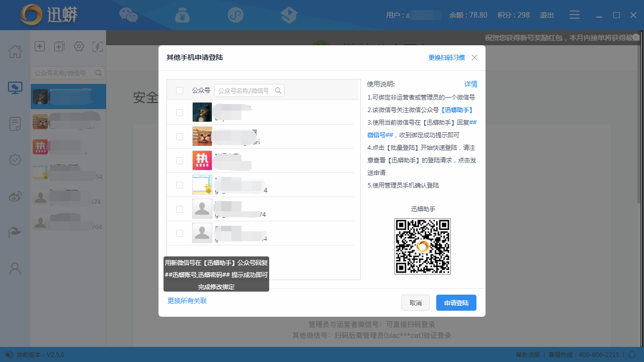Click the 5.使用管理员手机确认登陆 instruction line
This screenshot has width=644, height=362.
(403, 186)
